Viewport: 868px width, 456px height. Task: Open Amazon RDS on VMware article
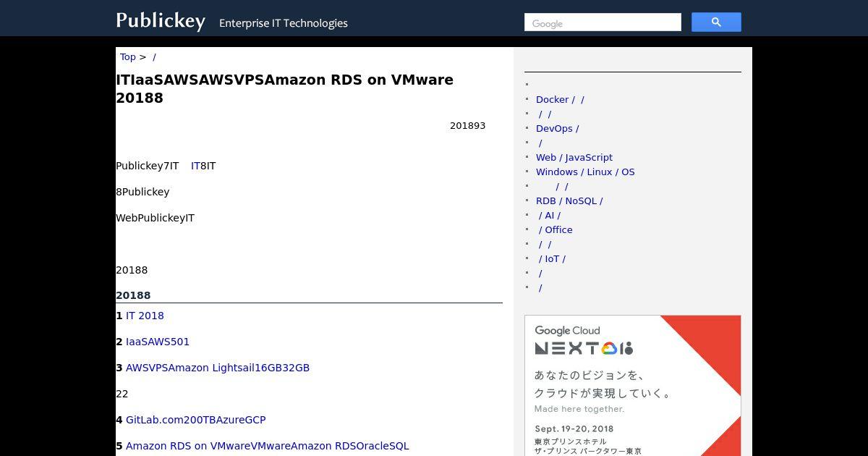click(268, 446)
